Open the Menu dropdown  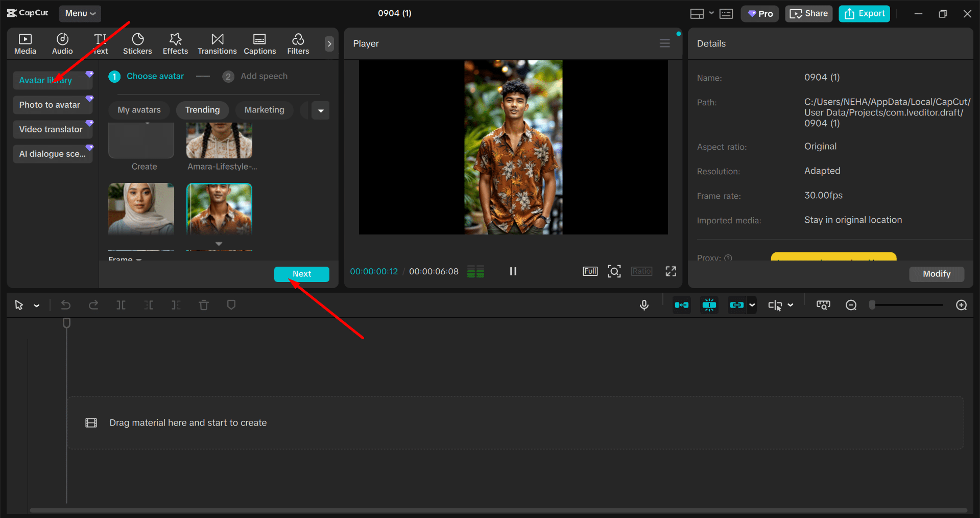pyautogui.click(x=80, y=13)
